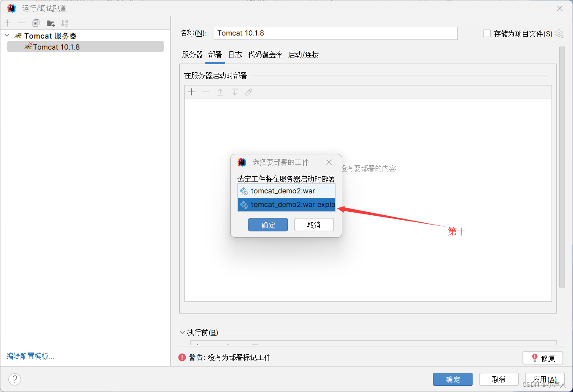Viewport: 573px width, 392px height.
Task: Create a new configuration folder
Action: [50, 23]
